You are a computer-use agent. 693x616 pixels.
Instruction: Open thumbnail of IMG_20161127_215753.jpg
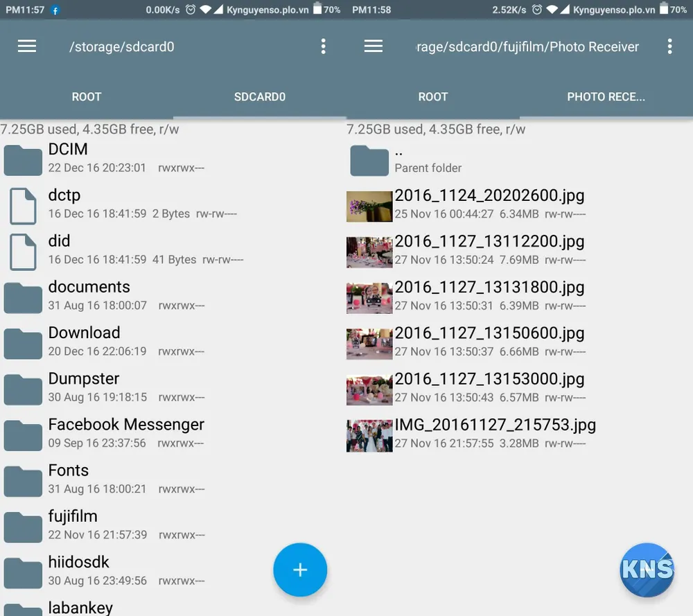(369, 435)
